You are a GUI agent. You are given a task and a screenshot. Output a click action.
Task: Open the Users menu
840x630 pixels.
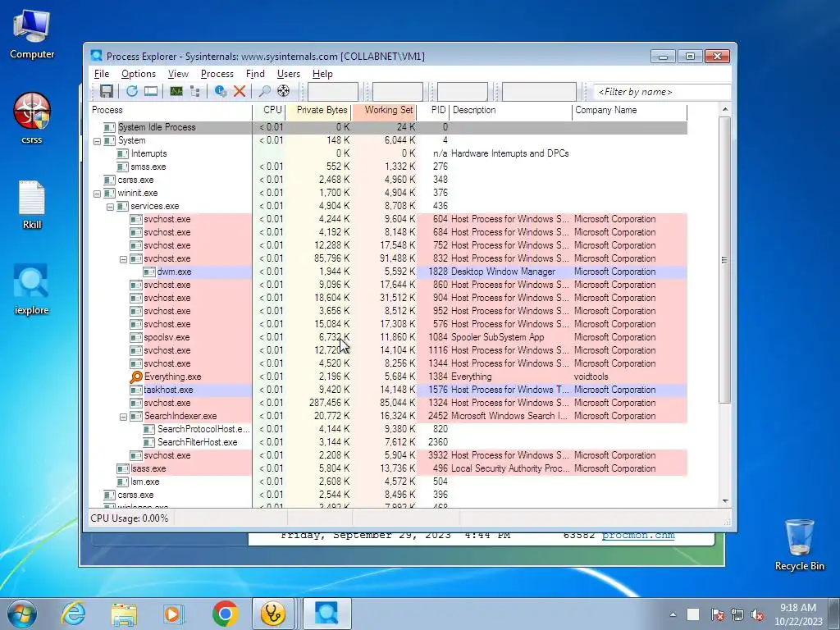288,74
